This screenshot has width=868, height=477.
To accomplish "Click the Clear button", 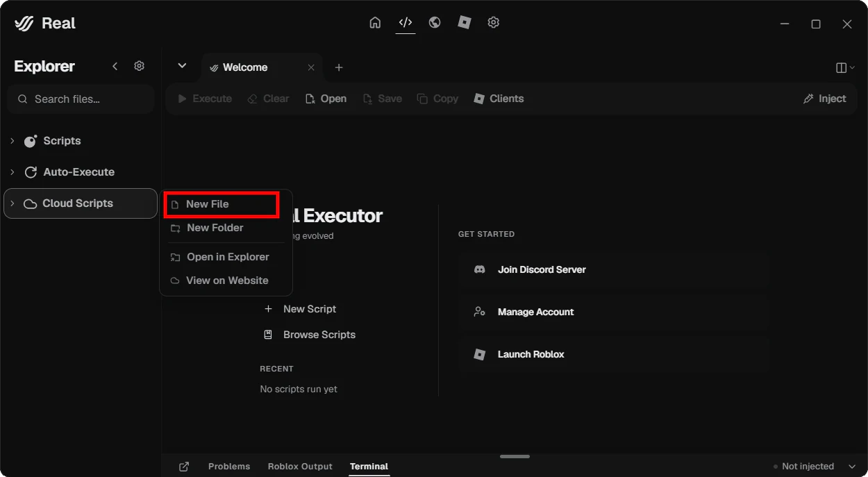I will point(268,99).
